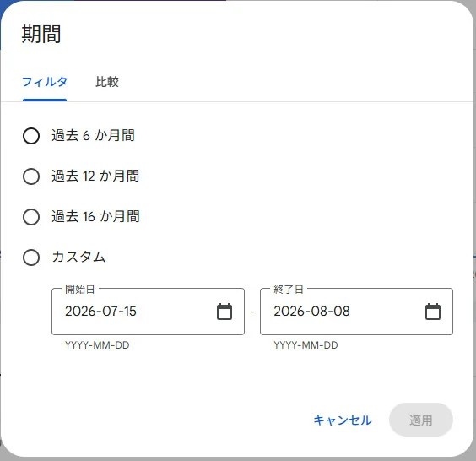Click the キャンセル button
The height and width of the screenshot is (461, 476).
tap(343, 420)
